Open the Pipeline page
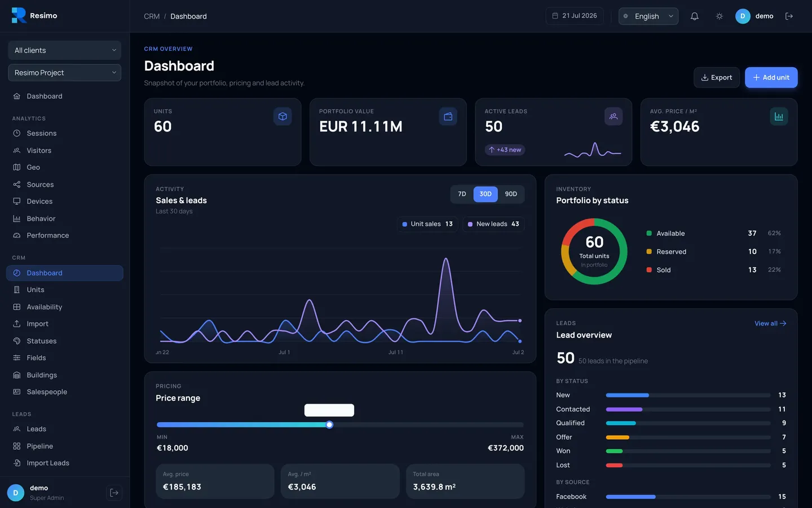 click(64, 446)
